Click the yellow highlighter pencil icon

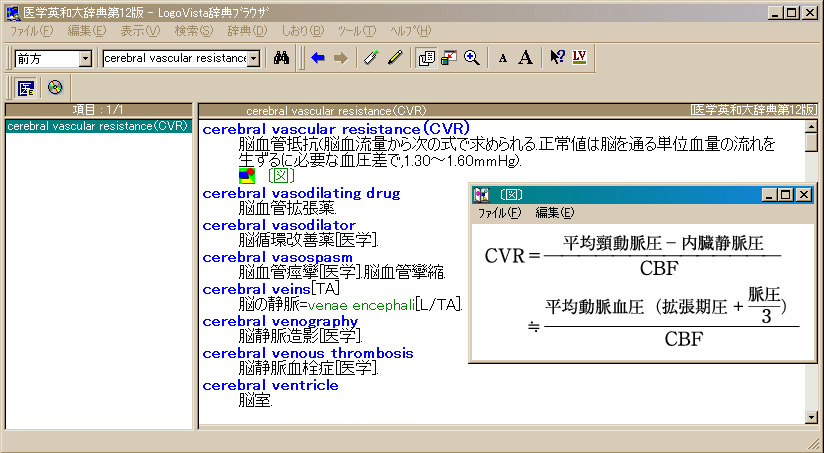point(395,58)
